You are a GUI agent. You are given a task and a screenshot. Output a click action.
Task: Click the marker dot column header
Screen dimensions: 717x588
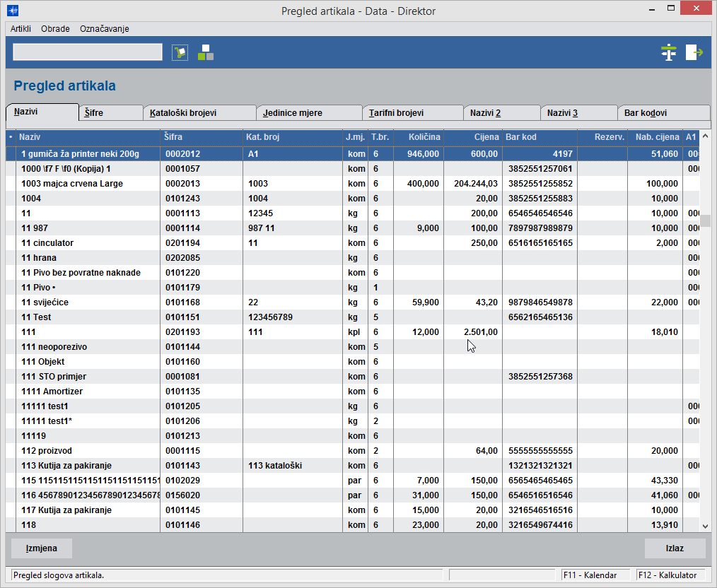[11, 137]
